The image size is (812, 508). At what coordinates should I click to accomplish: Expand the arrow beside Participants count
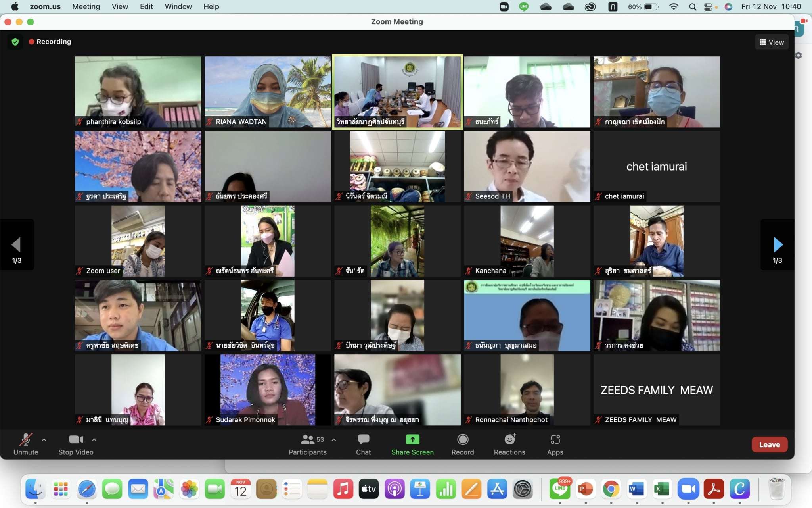[334, 440]
